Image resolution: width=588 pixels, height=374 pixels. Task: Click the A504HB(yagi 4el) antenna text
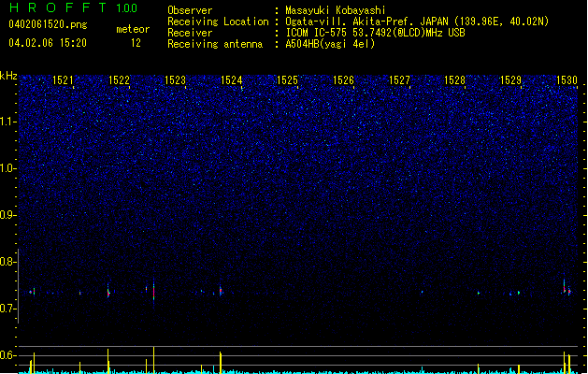point(330,44)
